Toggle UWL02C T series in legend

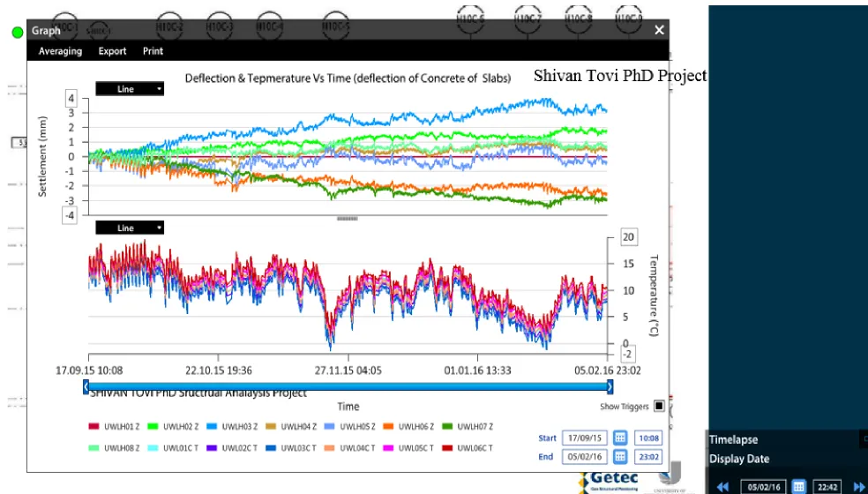click(232, 447)
